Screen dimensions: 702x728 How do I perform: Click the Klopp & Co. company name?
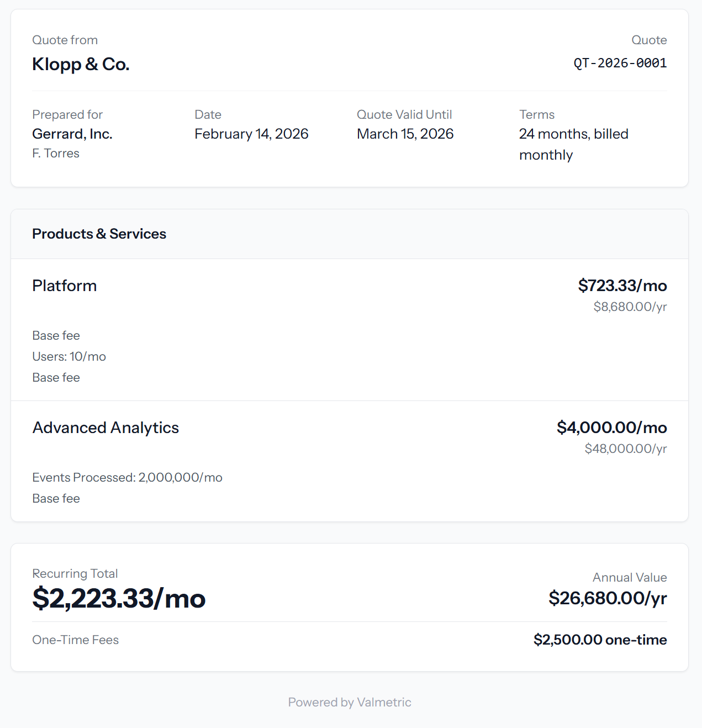pyautogui.click(x=81, y=64)
